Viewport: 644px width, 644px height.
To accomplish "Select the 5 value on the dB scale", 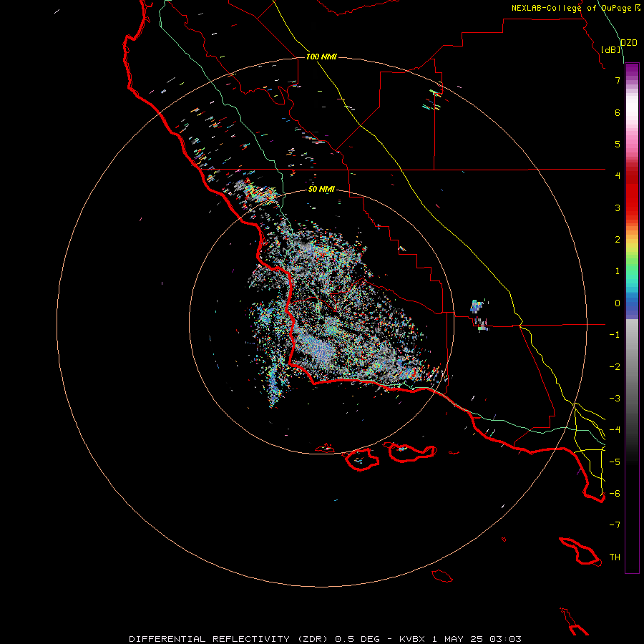I will point(618,144).
